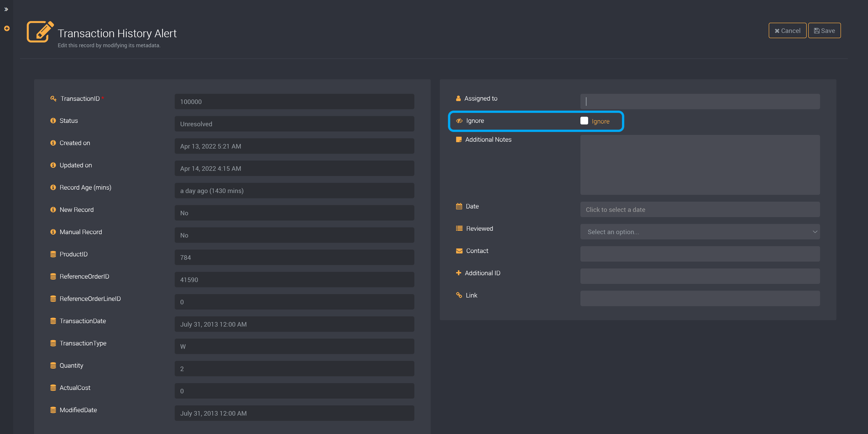Image resolution: width=868 pixels, height=434 pixels.
Task: Click the database icon next to Quantity
Action: click(x=53, y=365)
